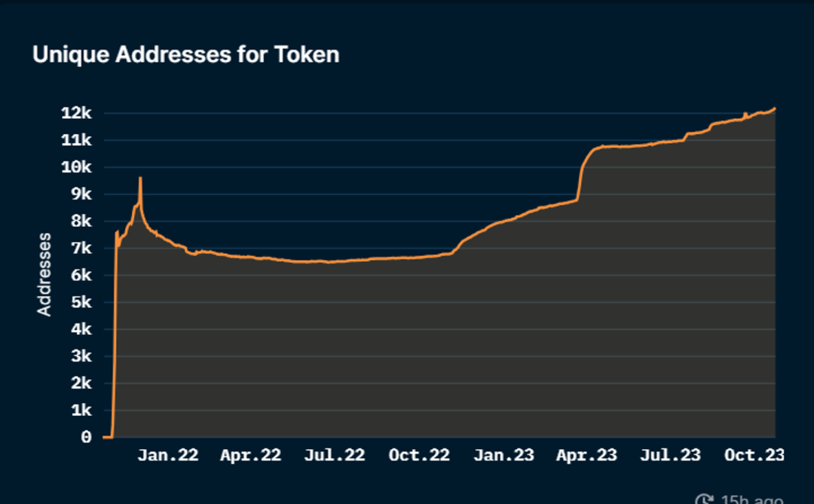Click the refresh clock icon
814x504 pixels.
pos(704,499)
